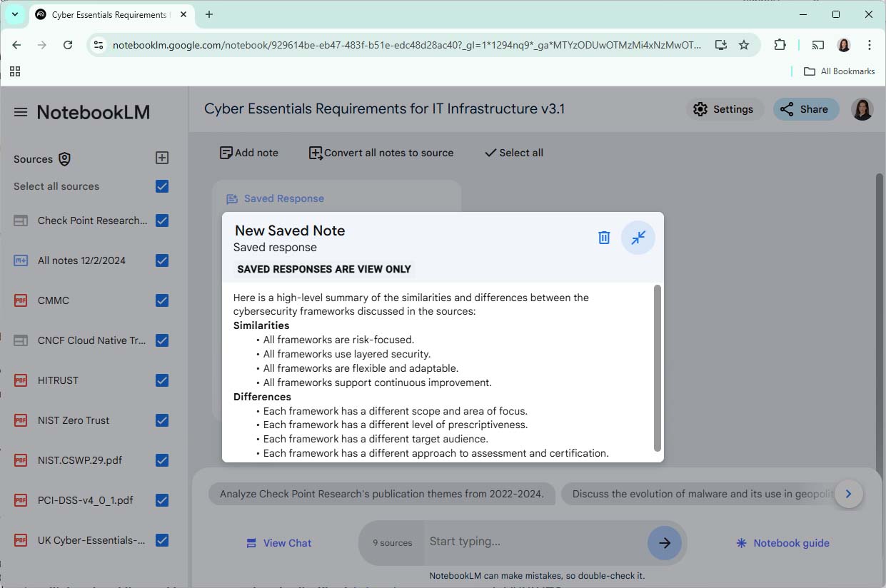Delete the New Saved Note via trash icon

coord(603,237)
